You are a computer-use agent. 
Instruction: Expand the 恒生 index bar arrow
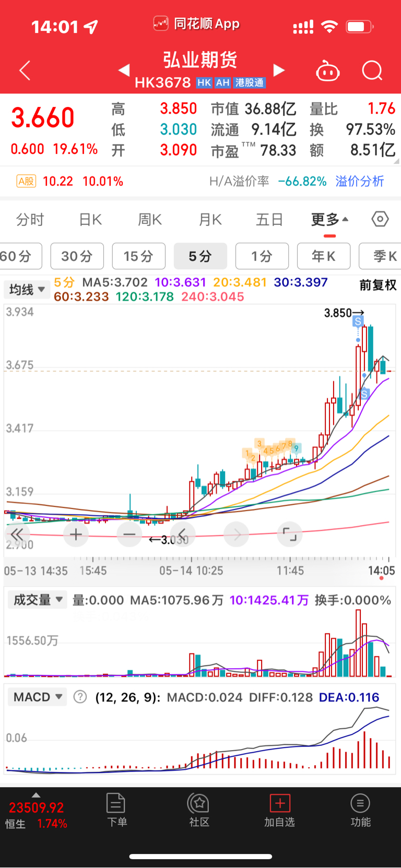(x=36, y=795)
